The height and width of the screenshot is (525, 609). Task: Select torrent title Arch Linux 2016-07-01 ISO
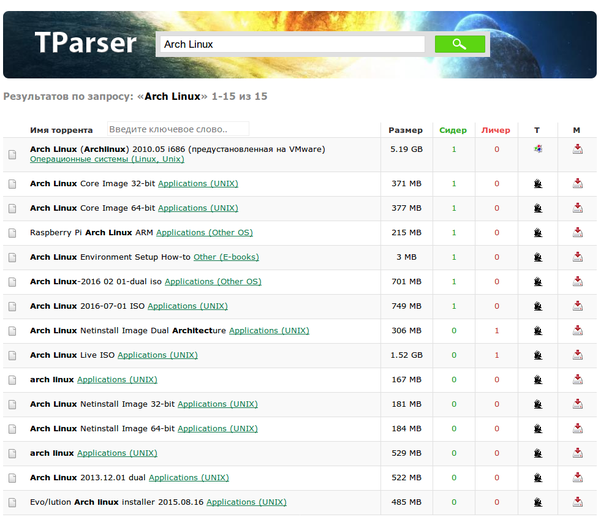[x=87, y=306]
